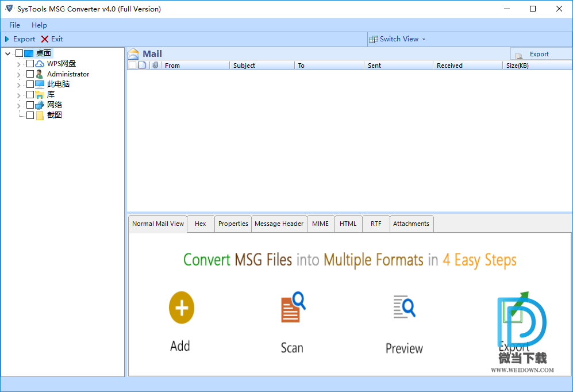Check the 截图 folder checkbox
This screenshot has width=573, height=392.
click(30, 115)
